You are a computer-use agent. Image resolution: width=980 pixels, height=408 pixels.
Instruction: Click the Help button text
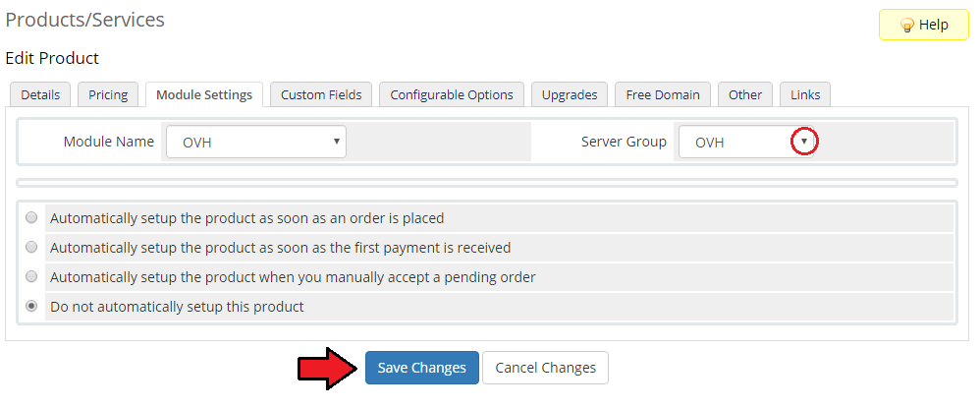tap(934, 25)
